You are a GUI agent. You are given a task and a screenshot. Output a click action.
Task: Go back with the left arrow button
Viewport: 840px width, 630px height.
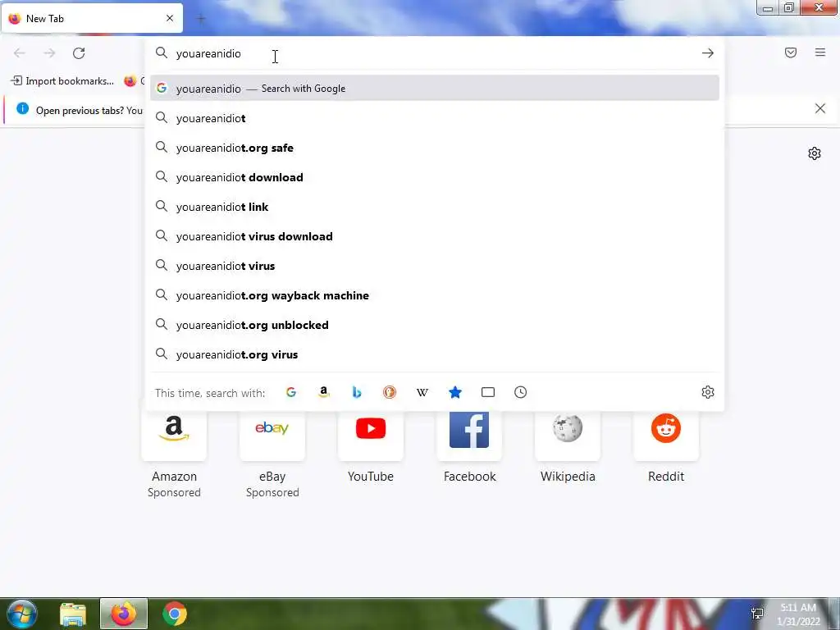pos(20,53)
